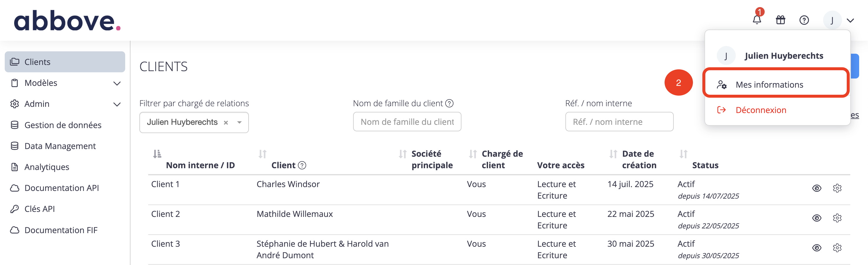Screen dimensions: 868x265
Task: Expand the Admin sidebar section
Action: (x=117, y=104)
